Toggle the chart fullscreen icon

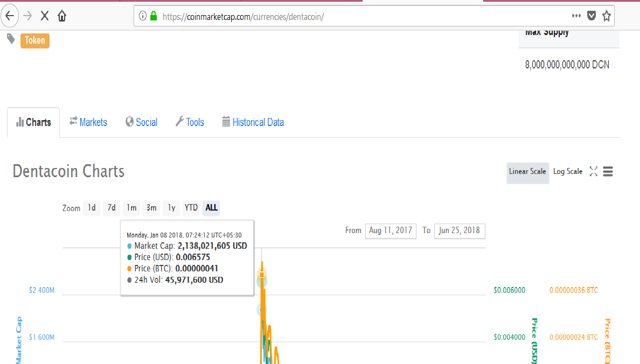point(594,171)
